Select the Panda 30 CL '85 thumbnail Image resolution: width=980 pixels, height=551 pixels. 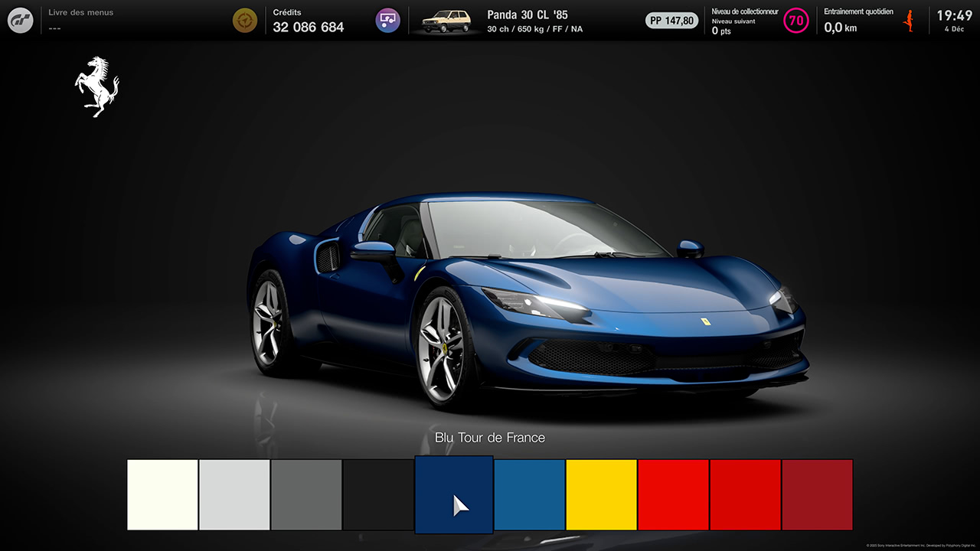tap(446, 21)
